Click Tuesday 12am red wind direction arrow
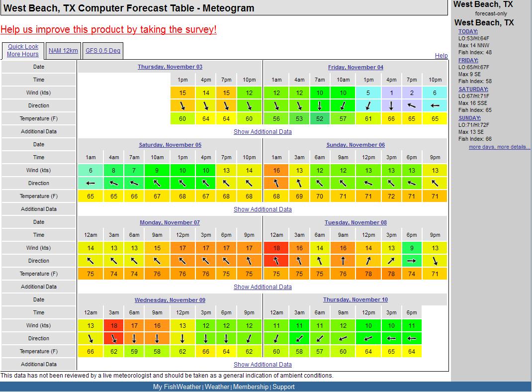532x392 pixels. [x=276, y=261]
